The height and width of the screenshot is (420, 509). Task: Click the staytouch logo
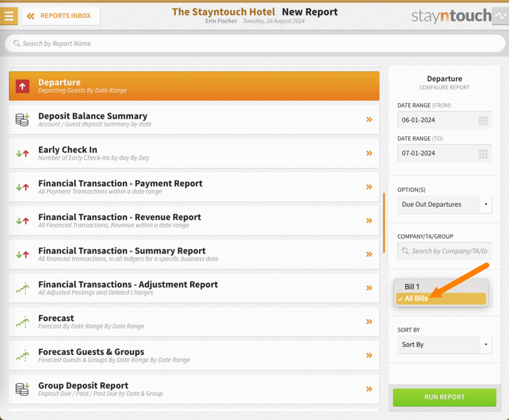pyautogui.click(x=451, y=15)
